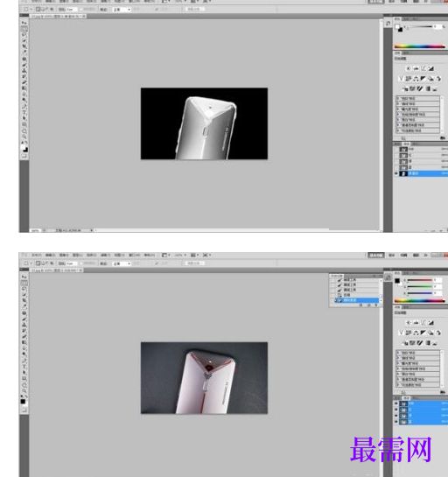448x477 pixels.
Task: Select the Zoom tool in the lower window
Action: pos(24,390)
